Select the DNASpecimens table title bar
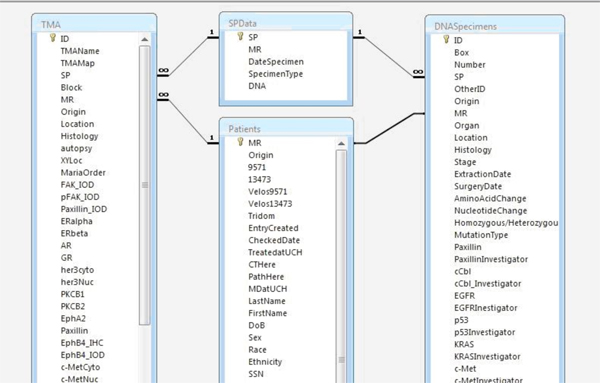The height and width of the screenshot is (383, 600). coord(494,26)
